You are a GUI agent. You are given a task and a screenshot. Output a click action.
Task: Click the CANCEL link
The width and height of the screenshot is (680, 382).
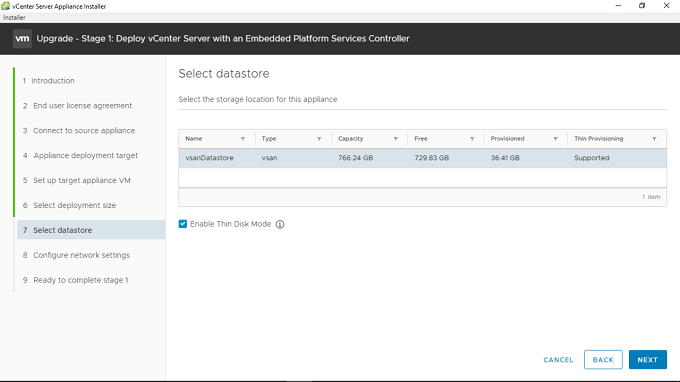pos(558,360)
